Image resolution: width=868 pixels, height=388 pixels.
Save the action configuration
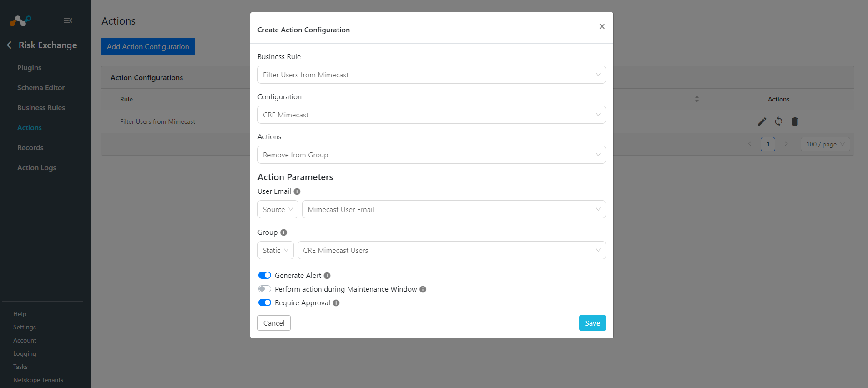[592, 323]
